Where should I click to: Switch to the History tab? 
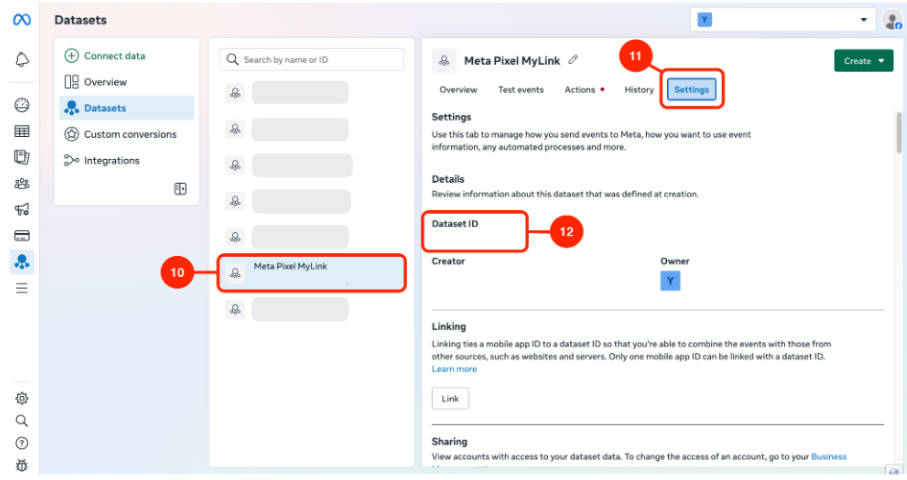click(639, 90)
